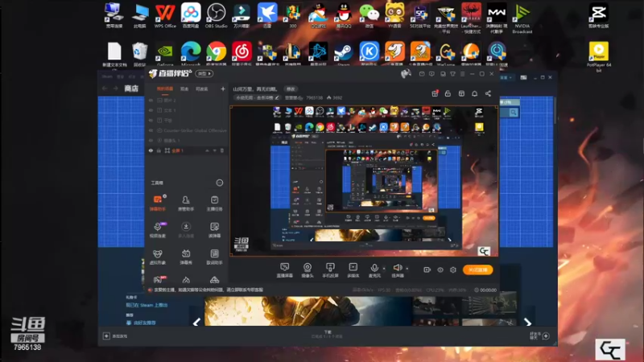Open the Battle.net desktop icon
Image resolution: width=644 pixels, height=362 pixels.
tap(318, 54)
